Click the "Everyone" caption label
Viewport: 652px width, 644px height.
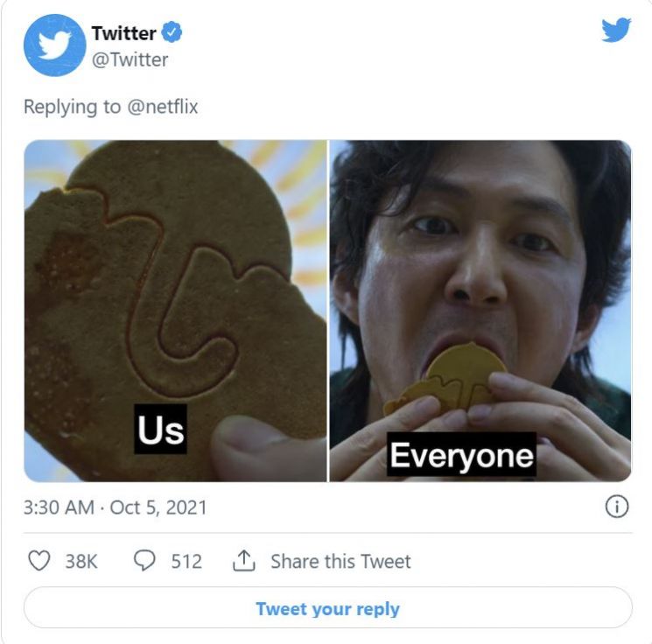[461, 455]
